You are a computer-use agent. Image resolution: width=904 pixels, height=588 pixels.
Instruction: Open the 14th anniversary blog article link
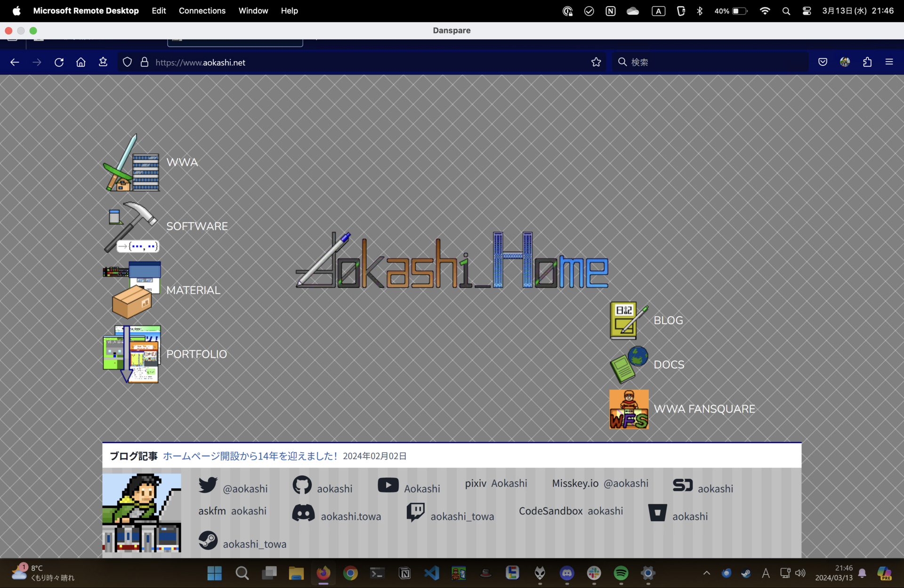pos(250,455)
